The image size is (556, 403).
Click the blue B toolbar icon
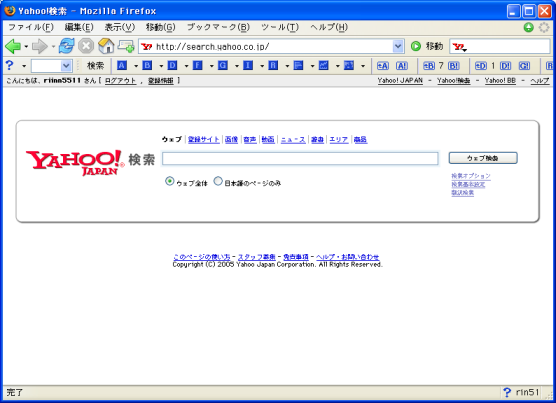pyautogui.click(x=147, y=66)
